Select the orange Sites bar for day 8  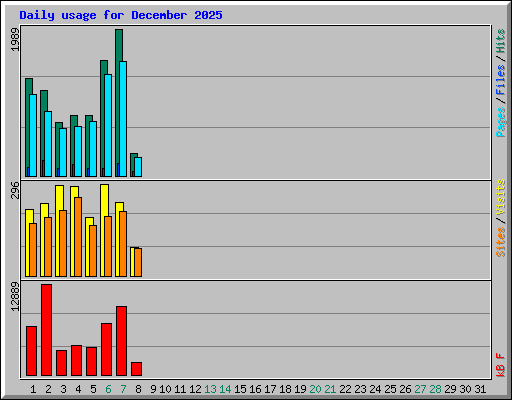point(138,262)
